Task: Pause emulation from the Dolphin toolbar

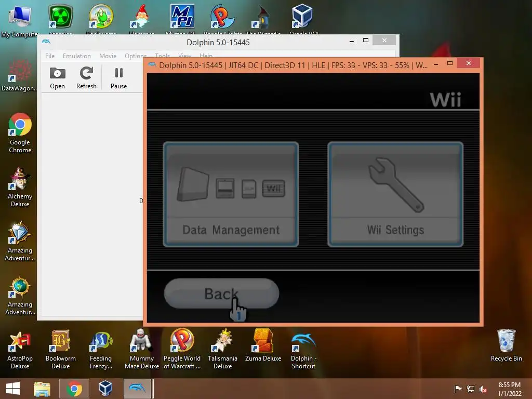Action: tap(119, 78)
